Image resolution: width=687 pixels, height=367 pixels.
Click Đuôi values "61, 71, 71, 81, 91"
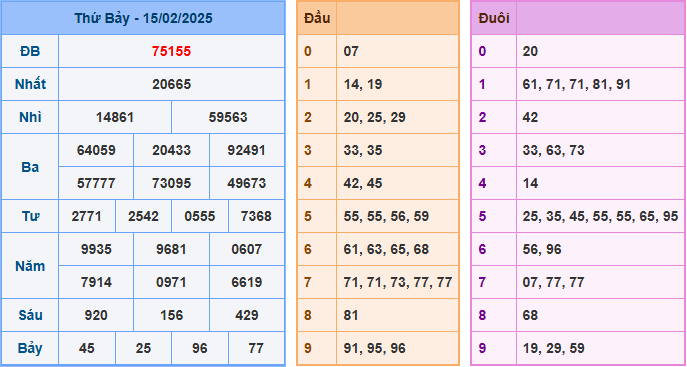(x=577, y=84)
